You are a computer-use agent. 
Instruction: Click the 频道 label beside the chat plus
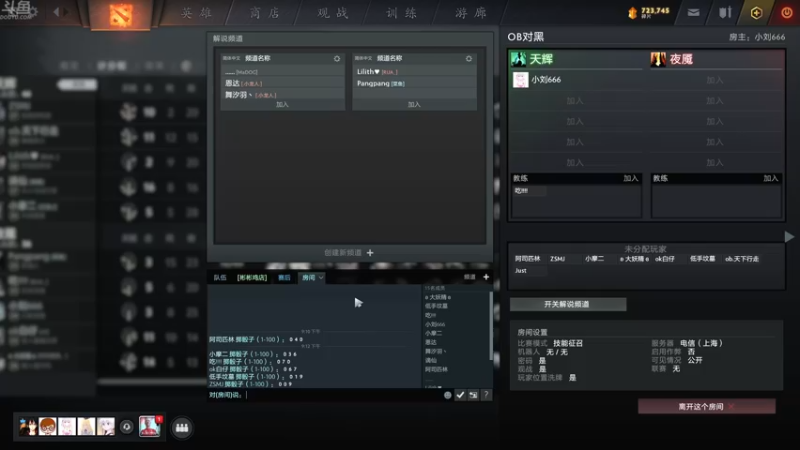469,277
